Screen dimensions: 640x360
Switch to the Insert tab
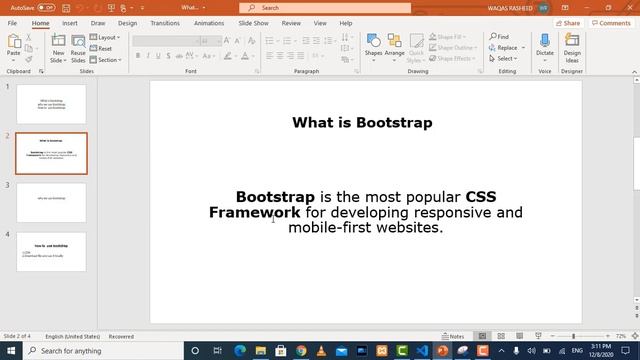pyautogui.click(x=70, y=23)
